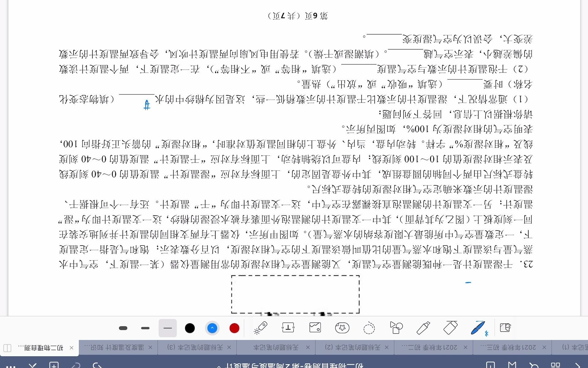
Task: Click the page number text 第6页(共7页)
Action: pos(298,16)
